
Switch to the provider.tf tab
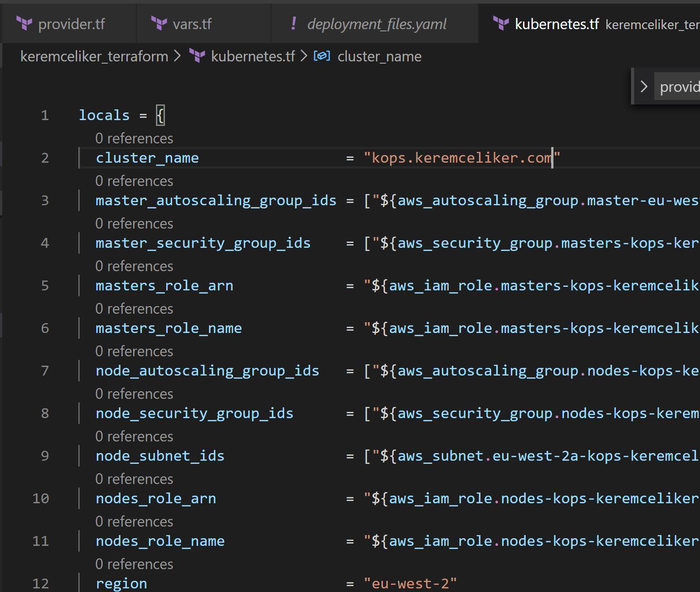(69, 24)
